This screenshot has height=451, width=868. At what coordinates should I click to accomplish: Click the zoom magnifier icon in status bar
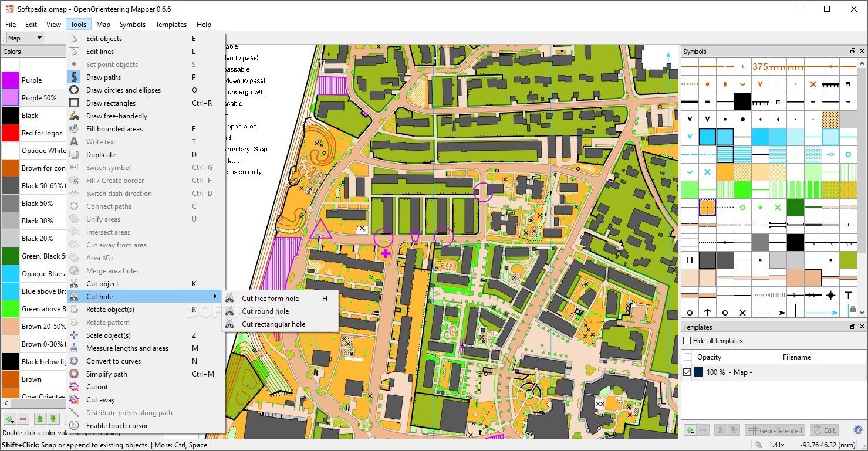coord(759,445)
